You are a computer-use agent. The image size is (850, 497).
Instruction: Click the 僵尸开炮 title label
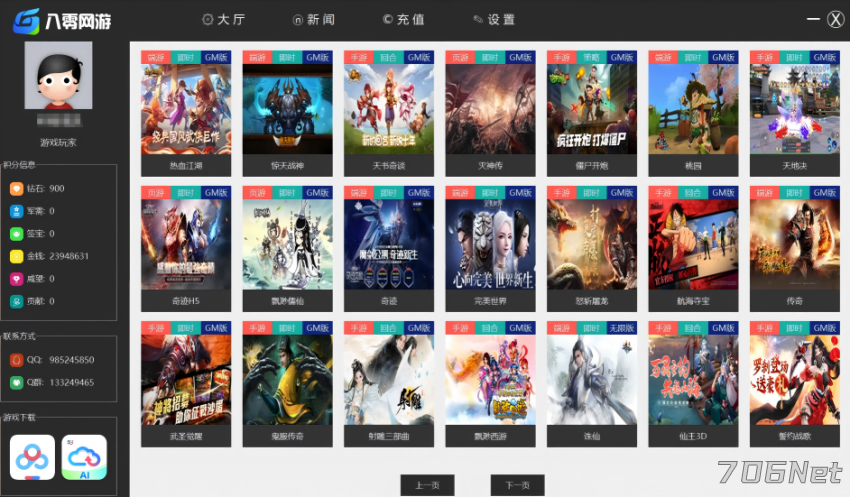pos(591,166)
